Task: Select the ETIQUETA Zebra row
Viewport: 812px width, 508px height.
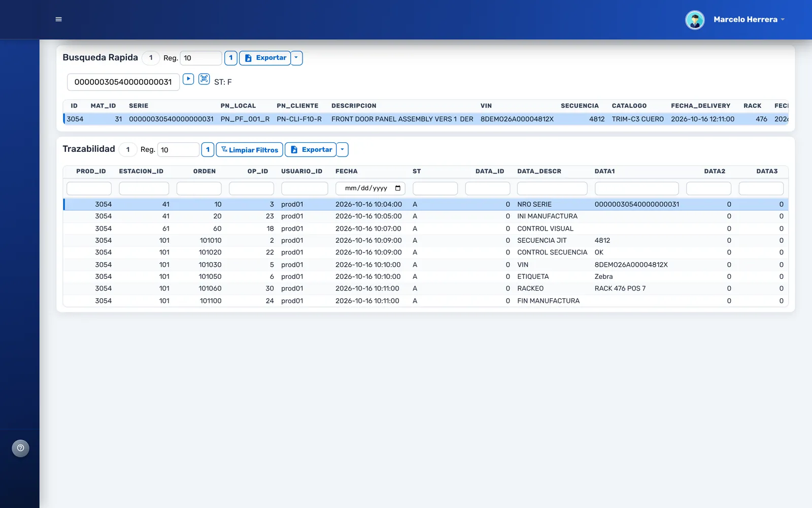Action: click(x=426, y=276)
